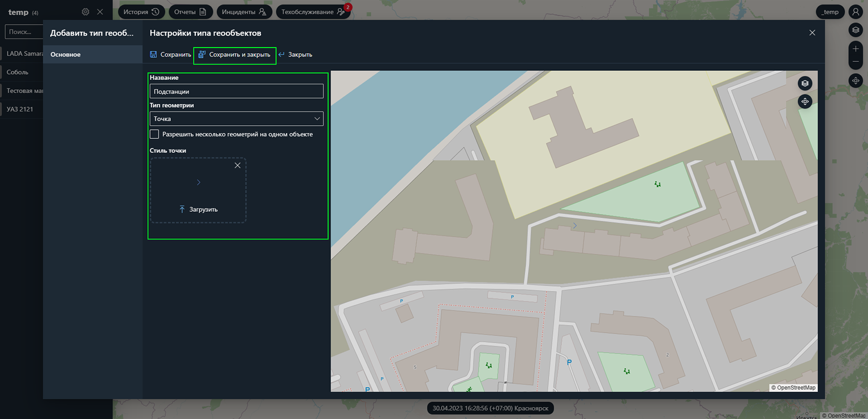Open settings via the gear icon
868x419 pixels.
[x=85, y=11]
